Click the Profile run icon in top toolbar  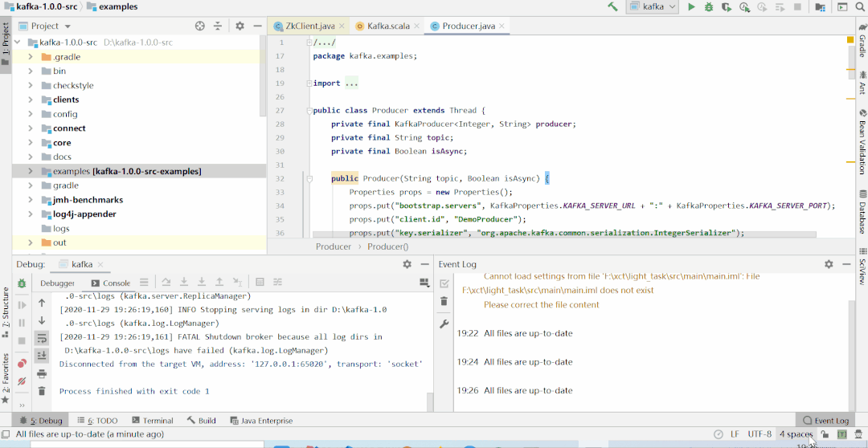coord(744,7)
